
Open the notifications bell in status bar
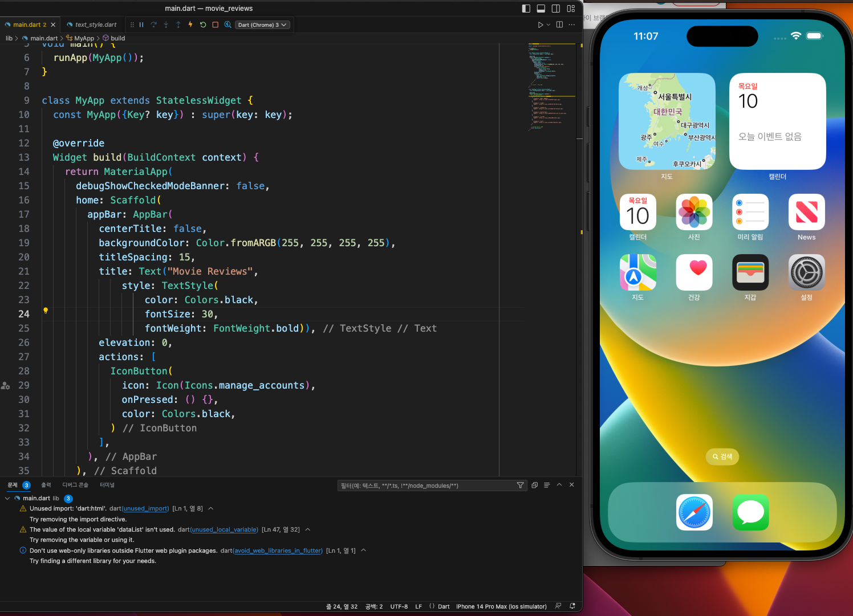pos(572,606)
